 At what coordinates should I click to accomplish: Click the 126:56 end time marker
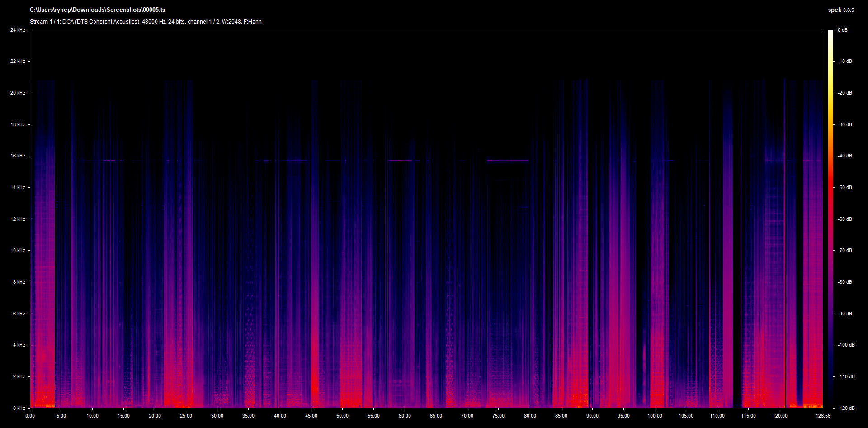coord(823,416)
